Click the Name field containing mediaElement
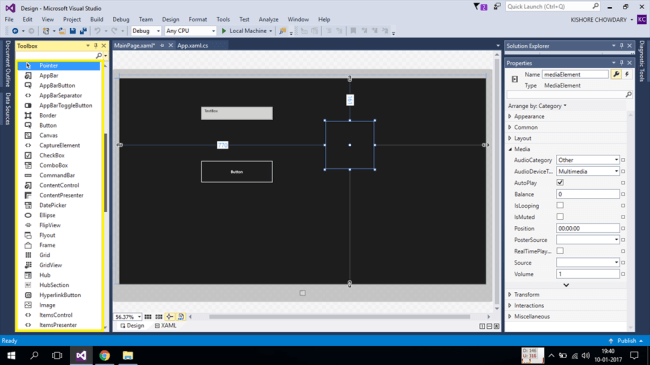650x365 pixels. click(x=575, y=75)
